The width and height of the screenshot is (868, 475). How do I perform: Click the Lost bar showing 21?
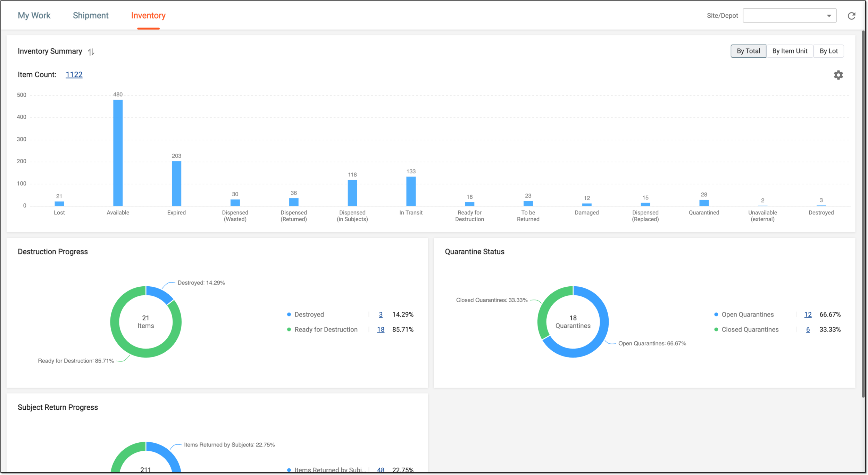point(59,204)
